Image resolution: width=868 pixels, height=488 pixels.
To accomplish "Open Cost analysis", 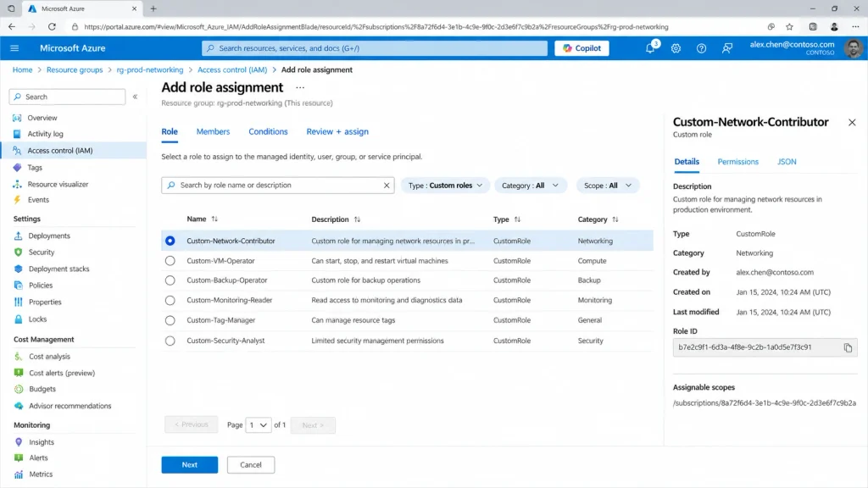I will point(49,357).
